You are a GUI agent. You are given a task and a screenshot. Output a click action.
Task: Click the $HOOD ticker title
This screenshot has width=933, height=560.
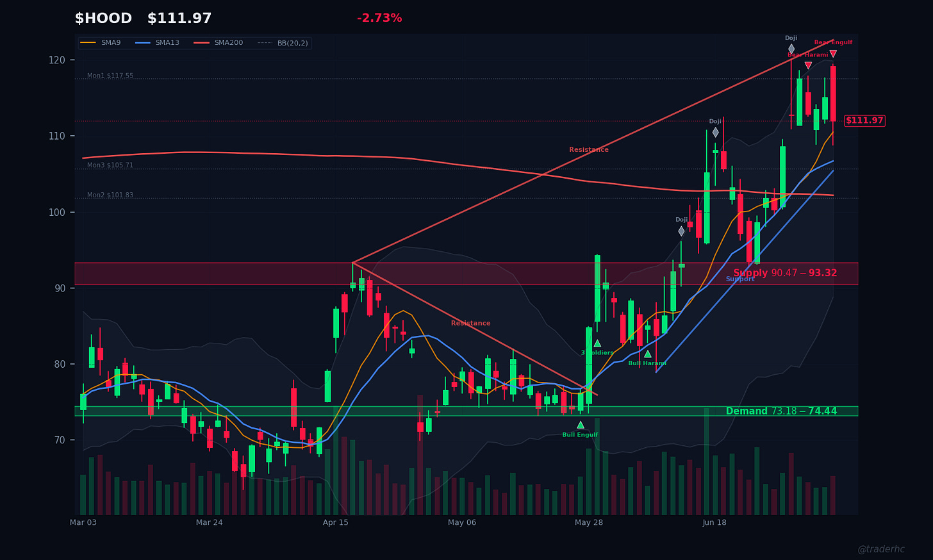103,19
